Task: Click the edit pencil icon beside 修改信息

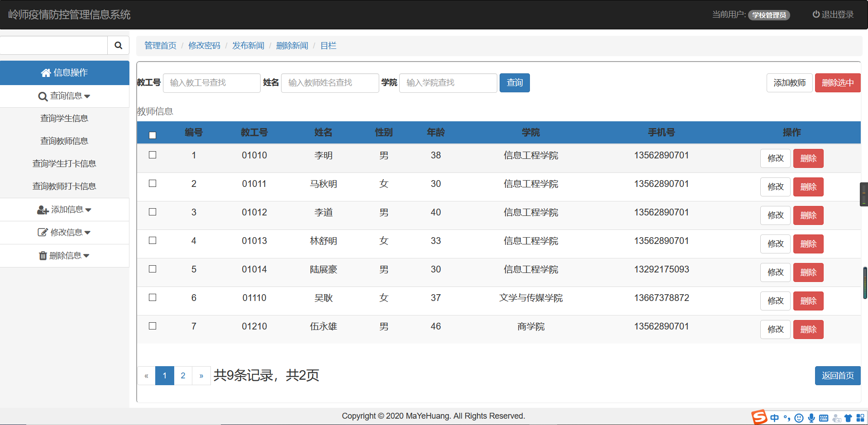Action: [x=43, y=233]
